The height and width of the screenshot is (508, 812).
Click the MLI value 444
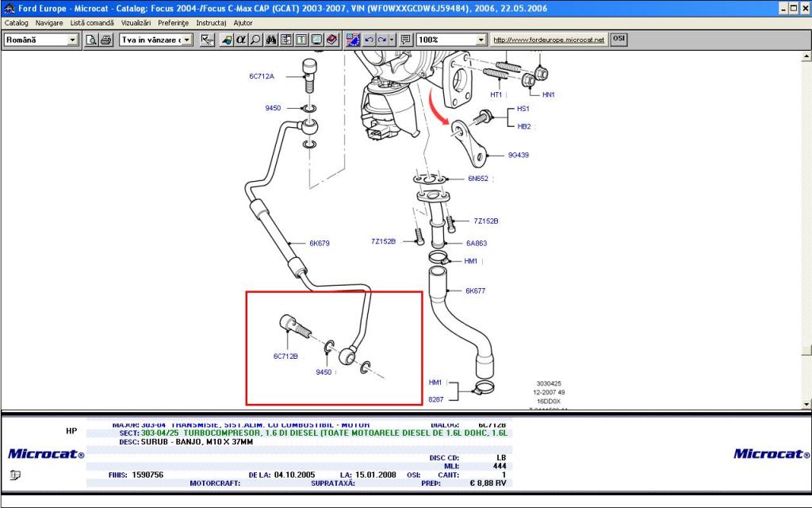pos(500,466)
